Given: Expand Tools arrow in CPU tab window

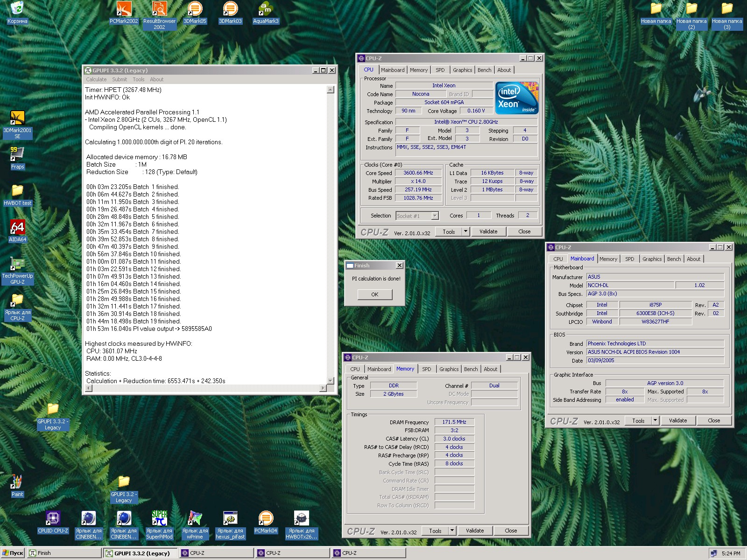Looking at the screenshot, I should [465, 231].
